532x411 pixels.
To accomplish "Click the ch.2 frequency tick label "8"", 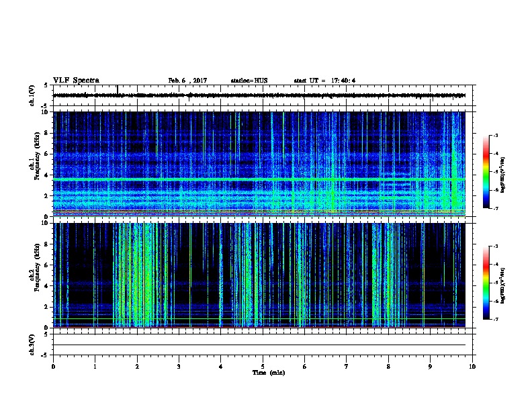I will [x=46, y=244].
